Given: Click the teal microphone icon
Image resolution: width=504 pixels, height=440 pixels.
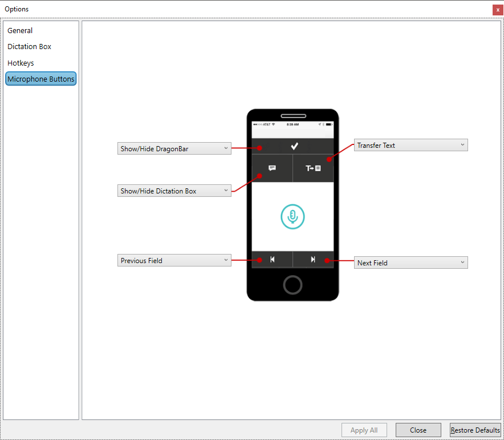Looking at the screenshot, I should [292, 216].
